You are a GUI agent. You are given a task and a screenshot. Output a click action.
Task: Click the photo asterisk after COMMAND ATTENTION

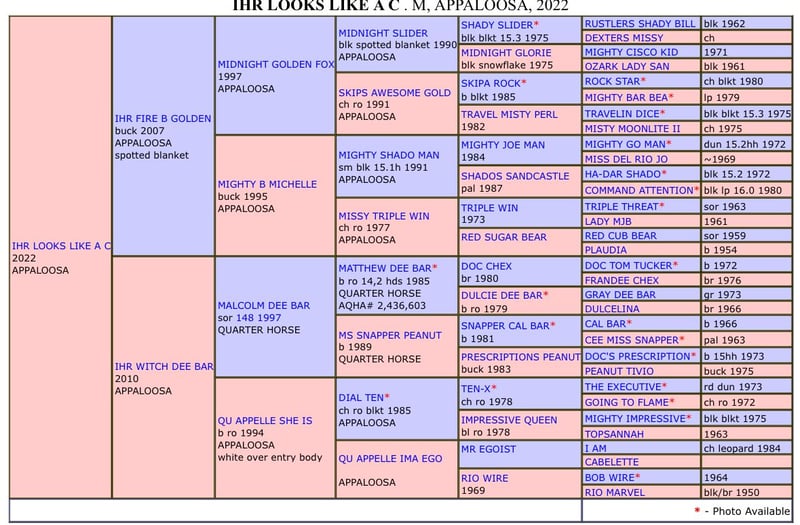point(698,190)
